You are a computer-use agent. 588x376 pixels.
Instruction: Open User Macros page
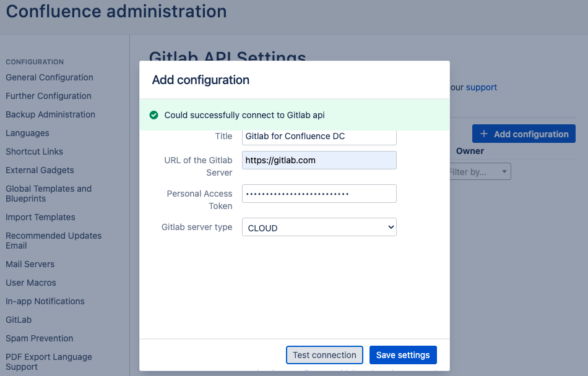(x=31, y=283)
